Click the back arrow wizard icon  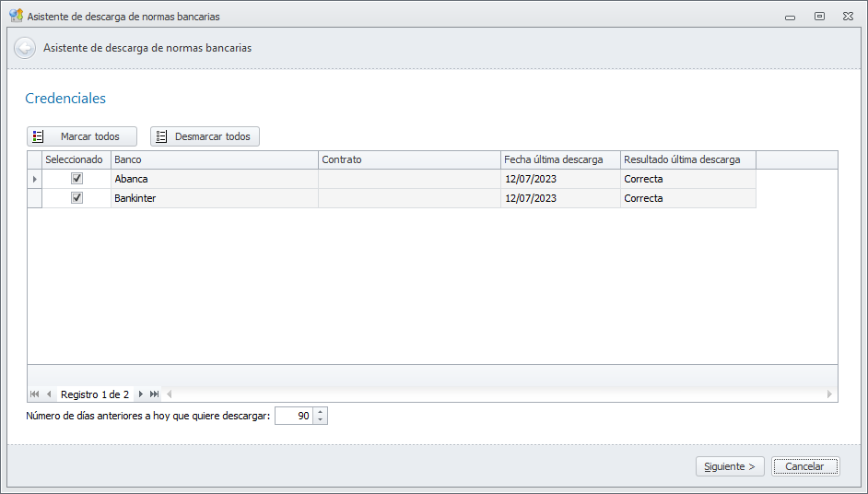(25, 48)
